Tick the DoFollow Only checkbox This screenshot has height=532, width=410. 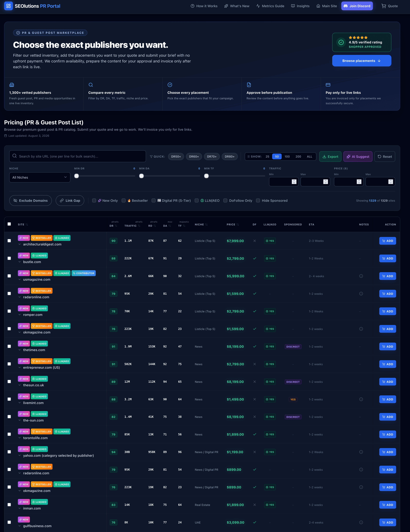225,200
